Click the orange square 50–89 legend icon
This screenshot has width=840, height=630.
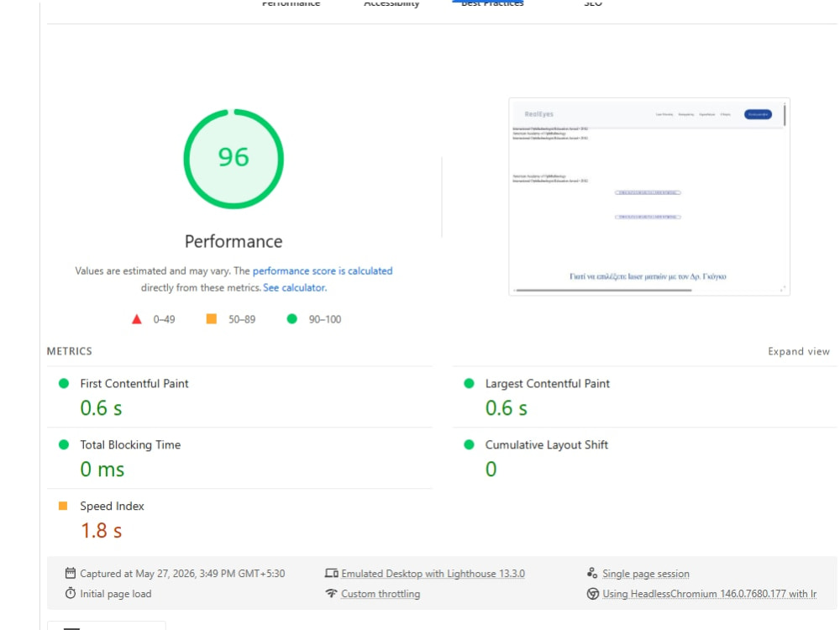tap(212, 318)
